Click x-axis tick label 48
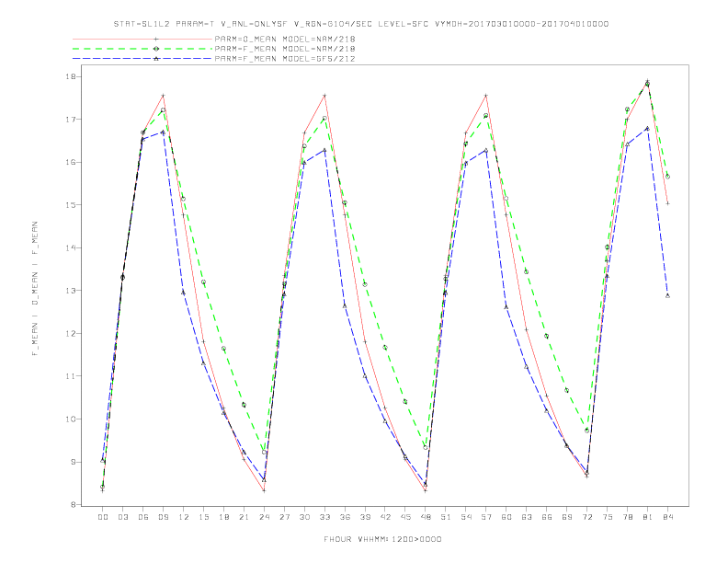 pos(426,517)
